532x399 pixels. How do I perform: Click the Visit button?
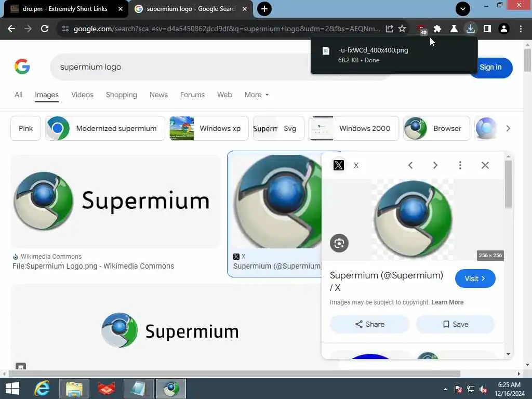(475, 278)
